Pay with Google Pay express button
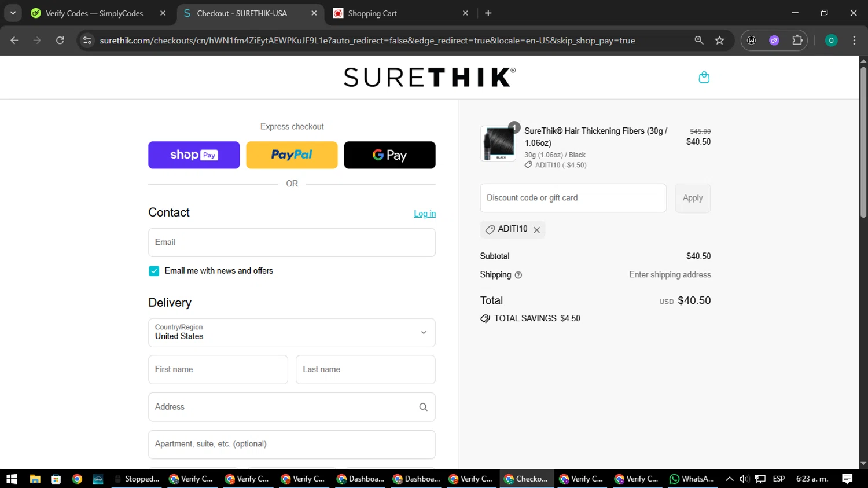 click(x=389, y=155)
